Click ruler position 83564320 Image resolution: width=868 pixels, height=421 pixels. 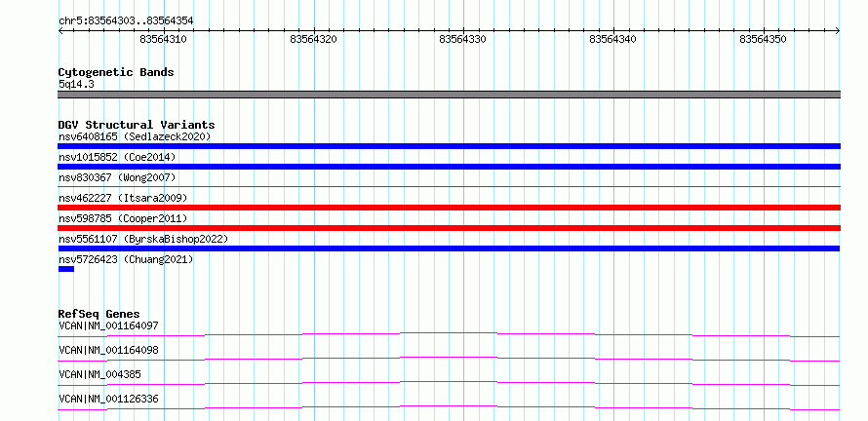[x=313, y=39]
